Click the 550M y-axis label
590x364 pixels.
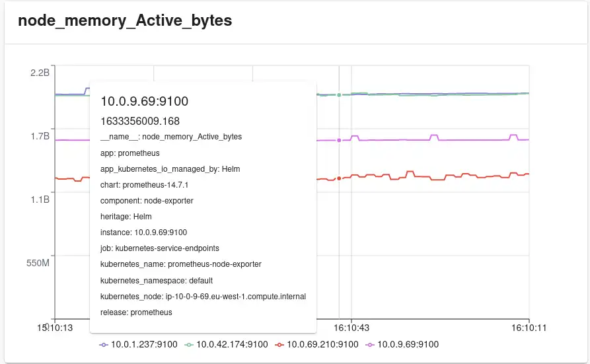[x=38, y=263]
